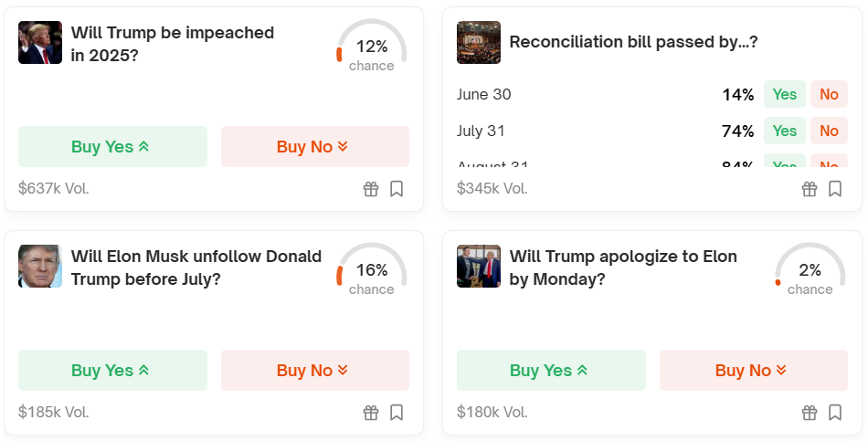
Task: Buy Yes on Elon Musk unfollow market
Action: (112, 370)
